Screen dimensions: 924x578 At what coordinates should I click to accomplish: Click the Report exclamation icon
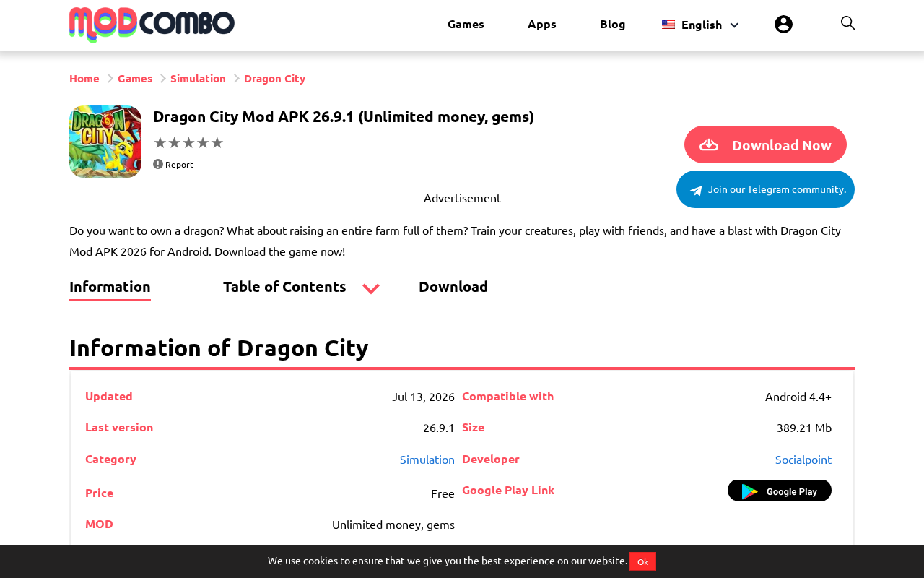[x=158, y=164]
